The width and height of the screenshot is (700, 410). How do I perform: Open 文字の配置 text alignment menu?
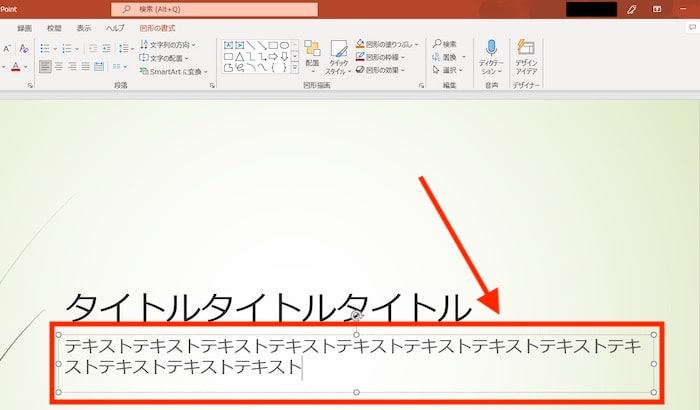[164, 58]
